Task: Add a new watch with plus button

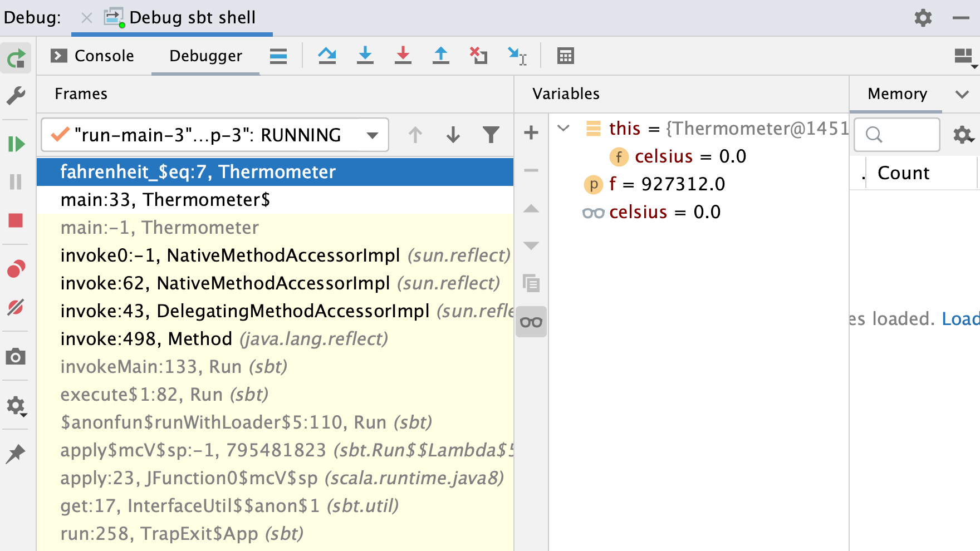Action: click(x=531, y=133)
